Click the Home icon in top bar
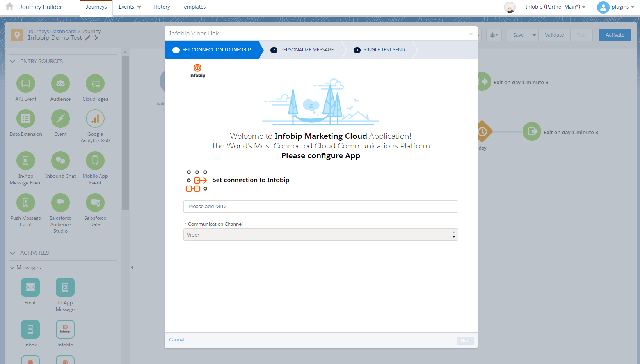640x364 pixels. coord(10,7)
